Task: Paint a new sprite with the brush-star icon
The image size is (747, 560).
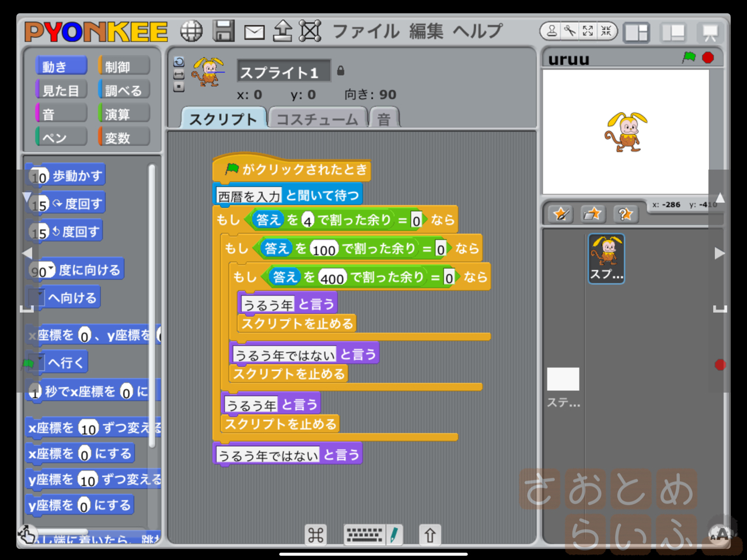Action: (x=560, y=214)
